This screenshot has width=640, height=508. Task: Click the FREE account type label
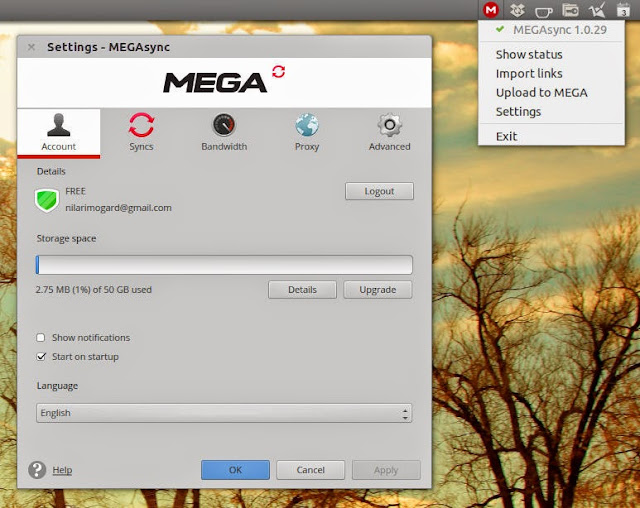[x=76, y=191]
